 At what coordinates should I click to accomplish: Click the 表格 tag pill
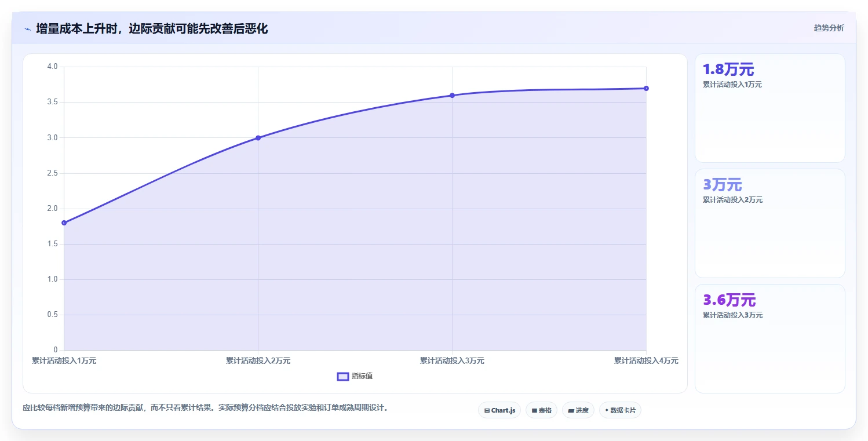click(541, 410)
